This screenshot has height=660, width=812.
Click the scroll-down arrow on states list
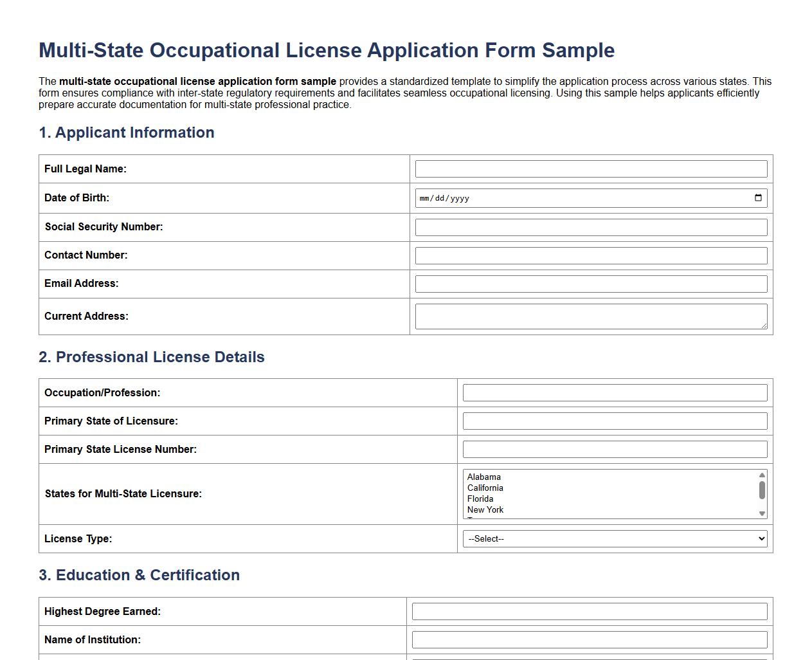coord(761,513)
